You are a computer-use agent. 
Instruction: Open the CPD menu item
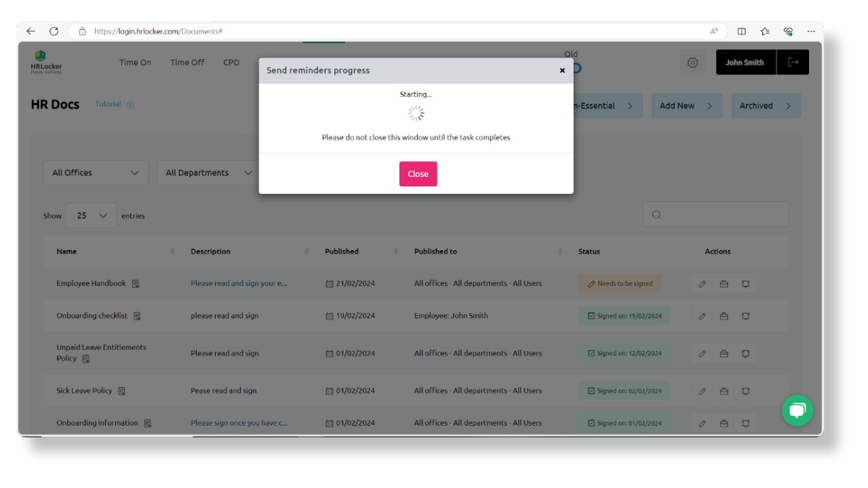pyautogui.click(x=231, y=62)
